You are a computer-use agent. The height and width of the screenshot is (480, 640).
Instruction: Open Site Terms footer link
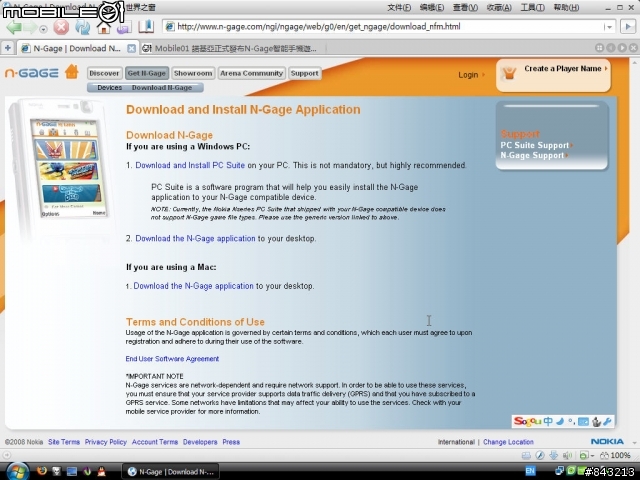(64, 442)
